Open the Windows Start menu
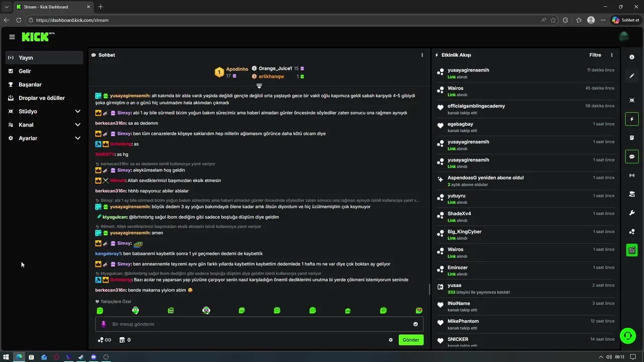This screenshot has width=644, height=362. point(7,357)
